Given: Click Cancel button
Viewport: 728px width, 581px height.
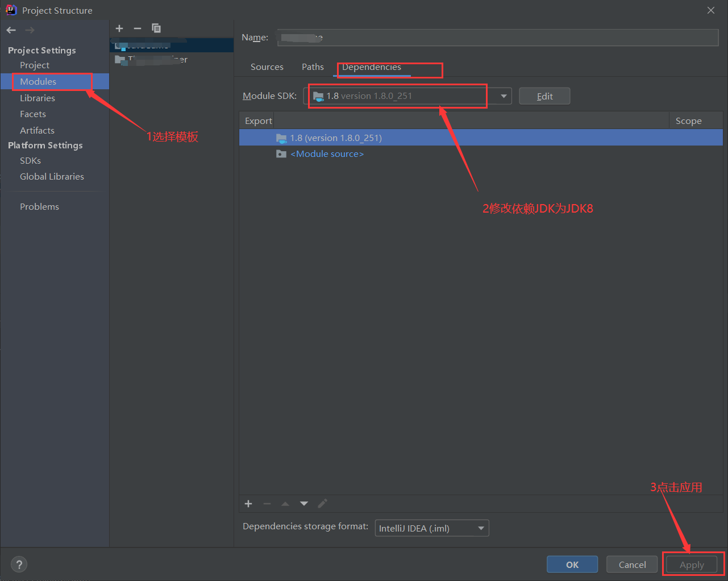Looking at the screenshot, I should coord(632,565).
